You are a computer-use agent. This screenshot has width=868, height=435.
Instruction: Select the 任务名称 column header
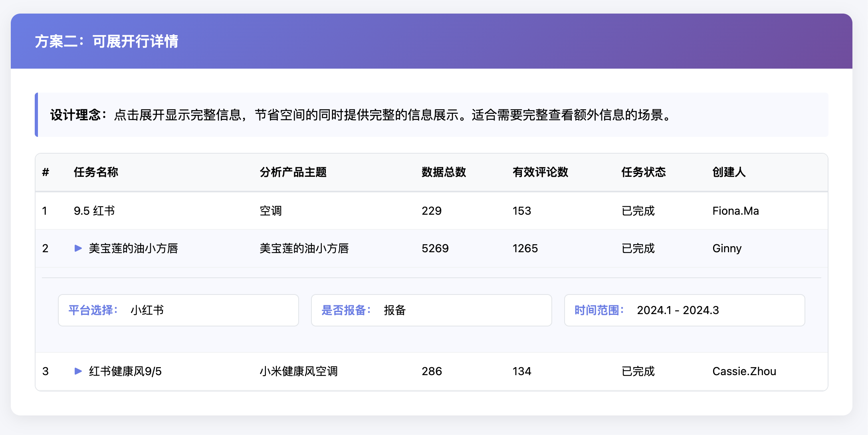(x=95, y=172)
